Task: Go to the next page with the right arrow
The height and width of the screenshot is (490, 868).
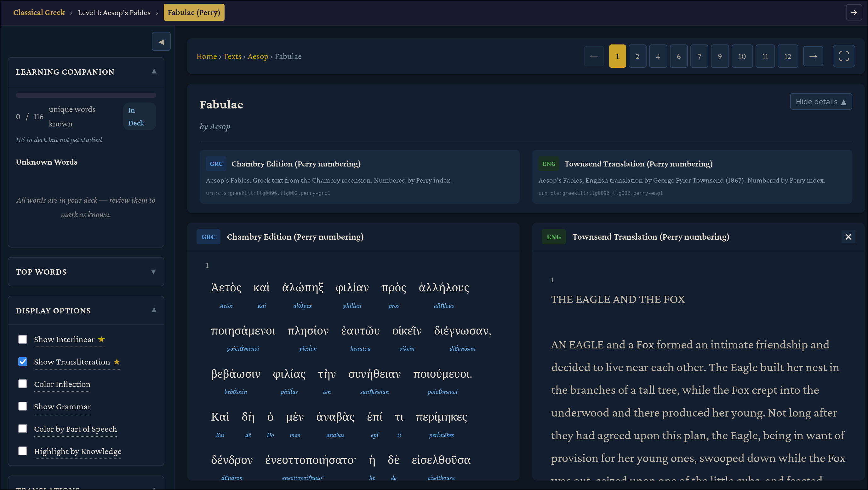Action: (813, 56)
